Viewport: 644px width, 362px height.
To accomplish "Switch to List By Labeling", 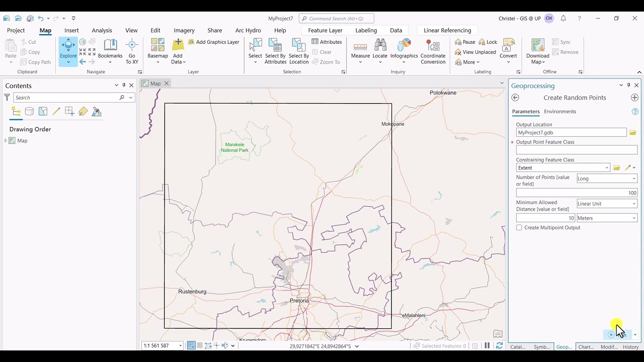I will [83, 112].
